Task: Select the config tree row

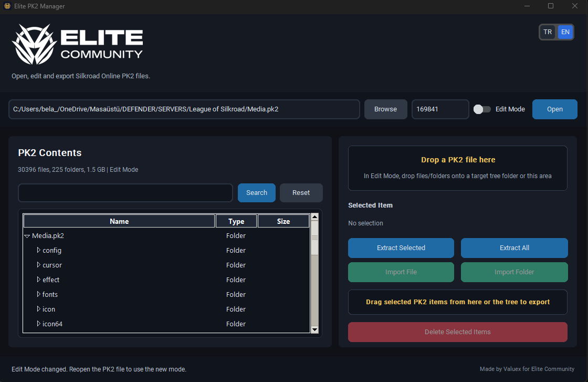Action: [166, 250]
